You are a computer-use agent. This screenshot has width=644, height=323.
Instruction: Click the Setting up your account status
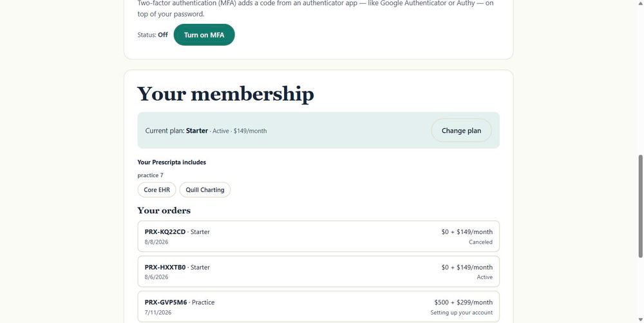(461, 313)
